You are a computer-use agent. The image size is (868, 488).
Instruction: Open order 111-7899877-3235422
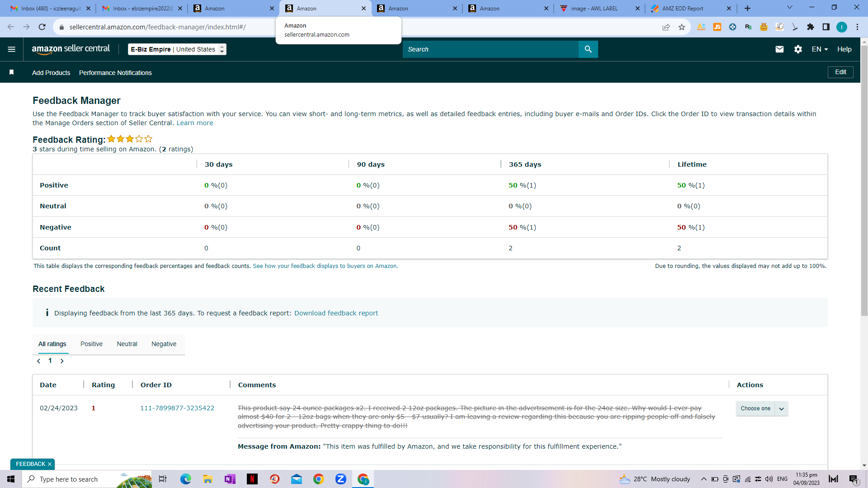pos(177,408)
